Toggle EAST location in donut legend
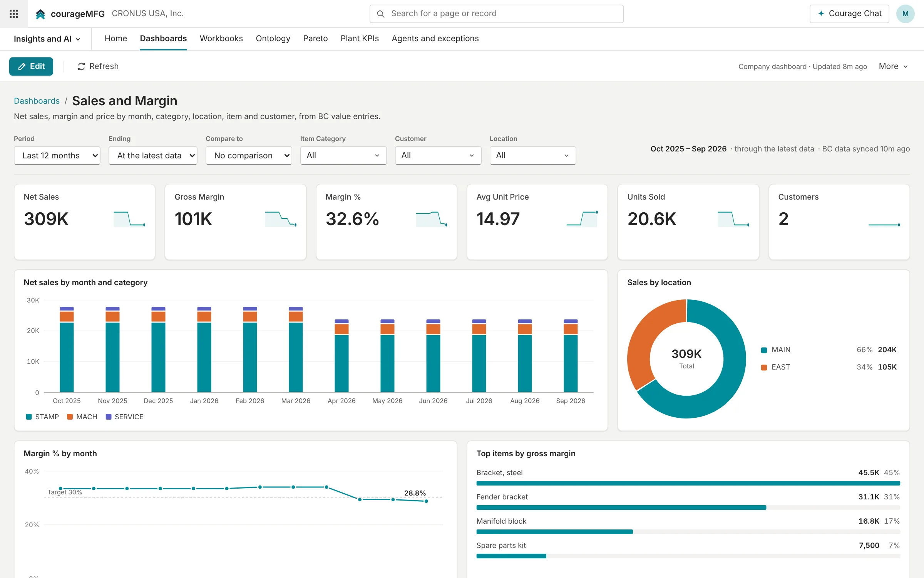Image resolution: width=924 pixels, height=578 pixels. pyautogui.click(x=829, y=367)
